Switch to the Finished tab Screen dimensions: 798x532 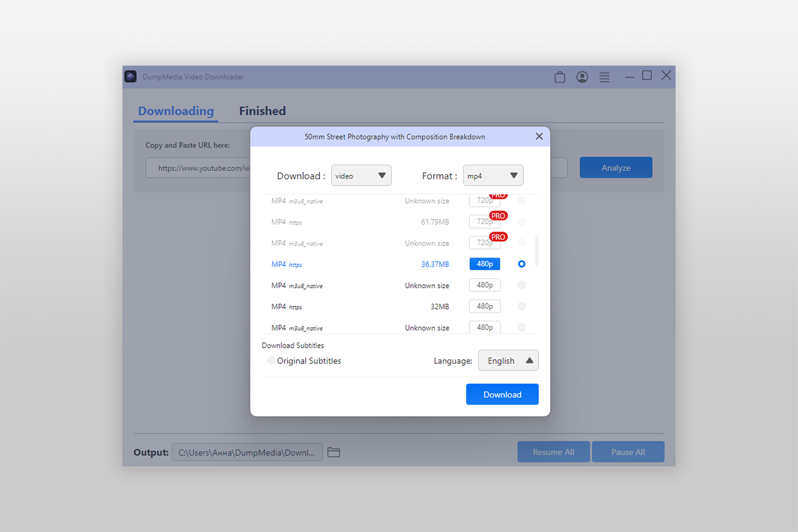click(x=262, y=111)
